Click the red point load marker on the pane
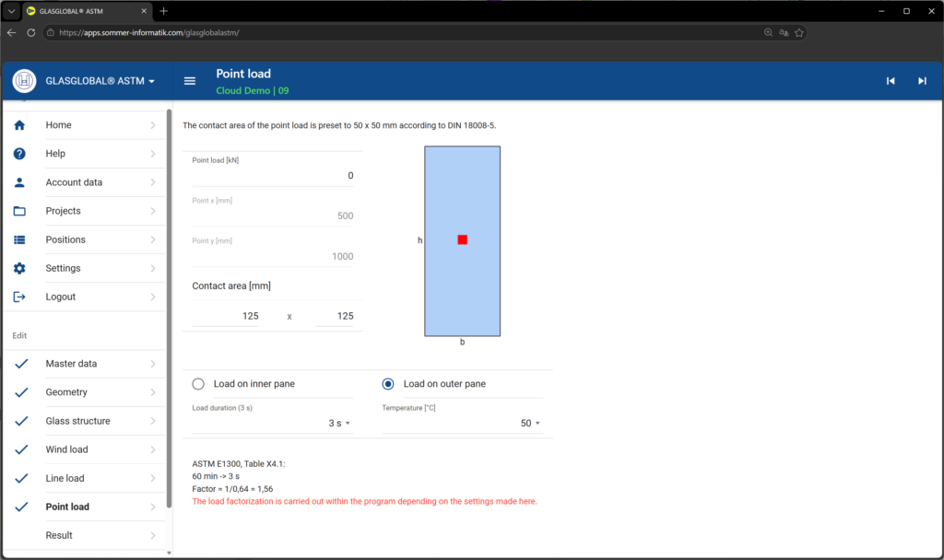 pyautogui.click(x=463, y=240)
